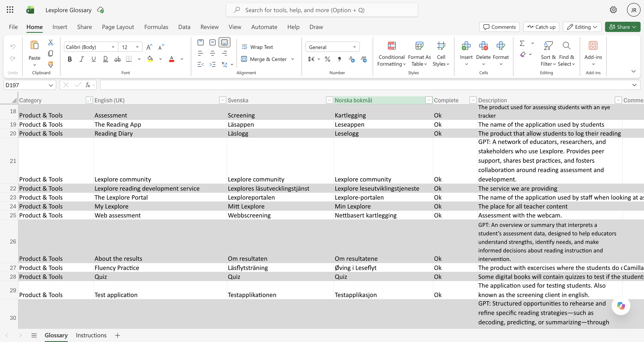Decrease decimal places
Viewport: 644px width, 342px height.
pos(364,59)
